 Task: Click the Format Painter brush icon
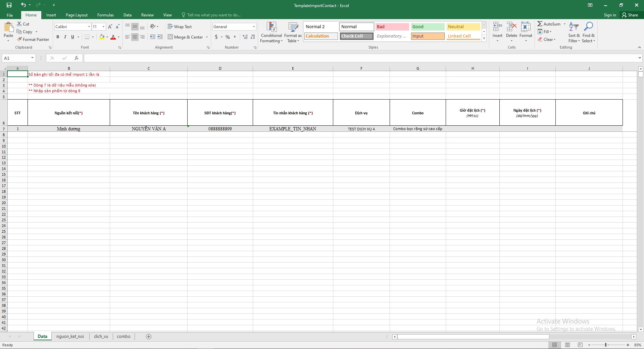pyautogui.click(x=20, y=39)
